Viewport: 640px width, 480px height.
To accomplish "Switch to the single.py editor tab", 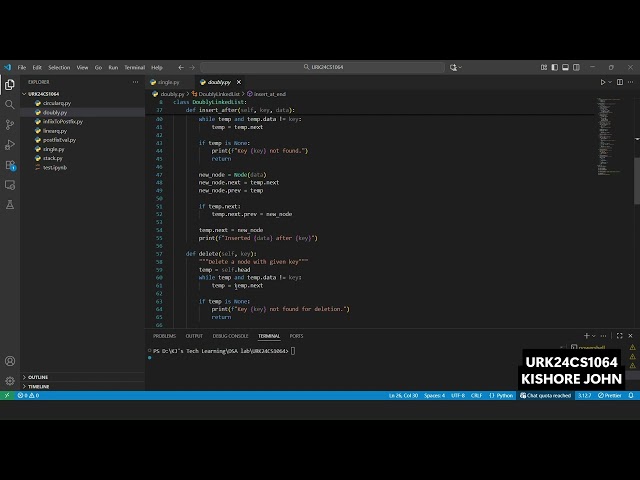I will pos(169,82).
